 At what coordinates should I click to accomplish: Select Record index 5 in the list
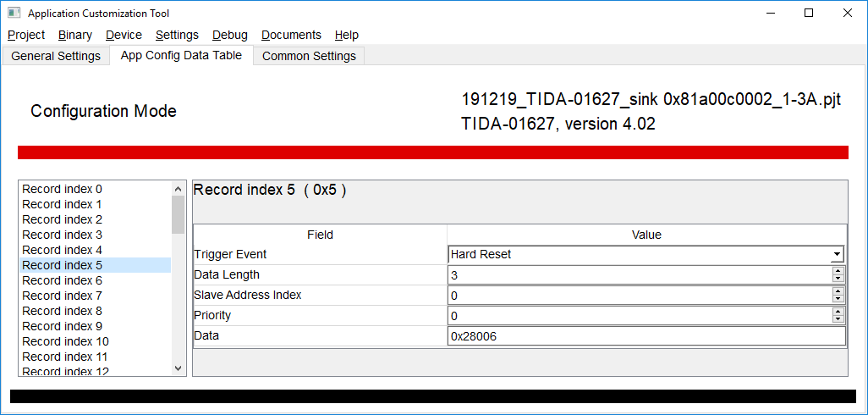click(x=96, y=265)
